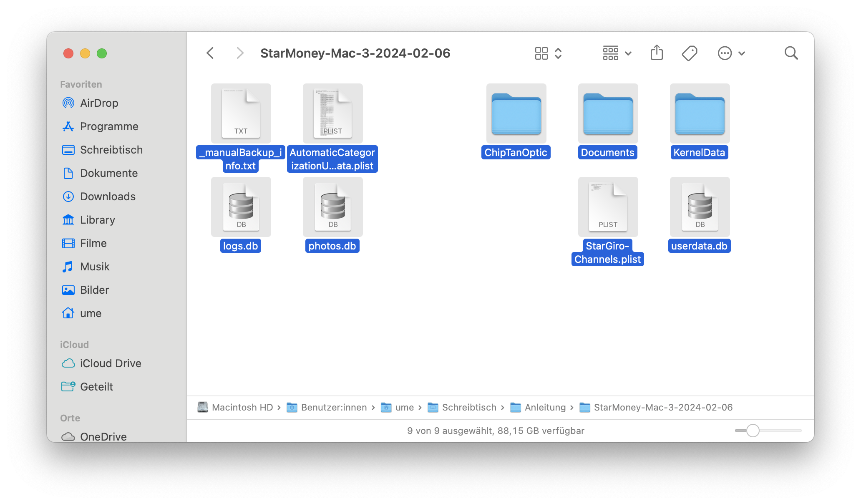This screenshot has width=861, height=504.
Task: Select the userdata.db database file
Action: 700,207
